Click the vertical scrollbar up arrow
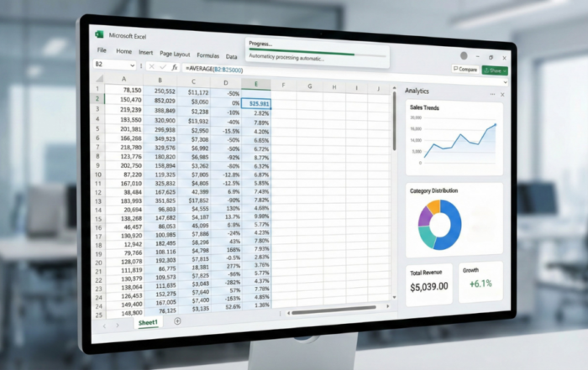The image size is (588, 370). tap(394, 88)
